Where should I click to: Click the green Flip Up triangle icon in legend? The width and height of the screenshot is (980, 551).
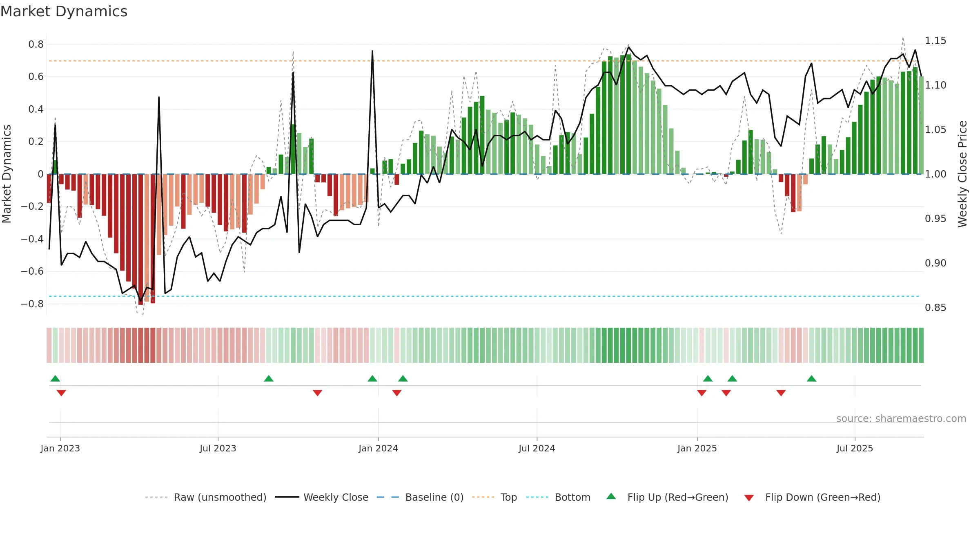611,496
